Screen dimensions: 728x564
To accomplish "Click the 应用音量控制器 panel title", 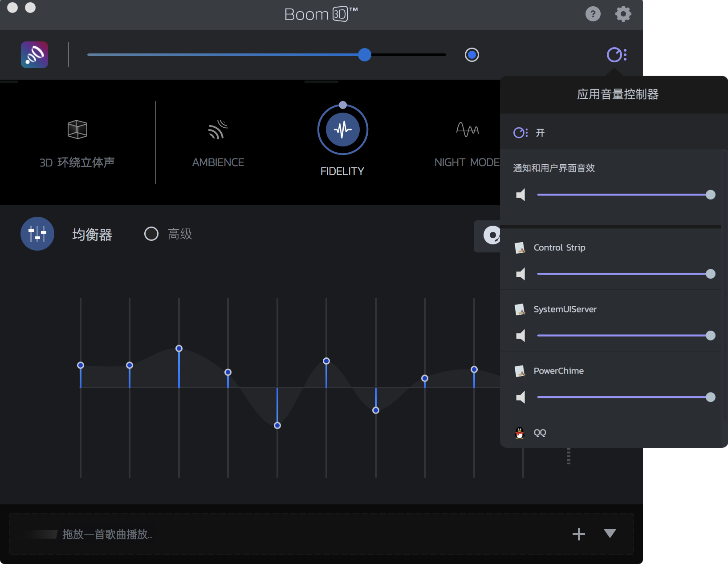I will [618, 94].
